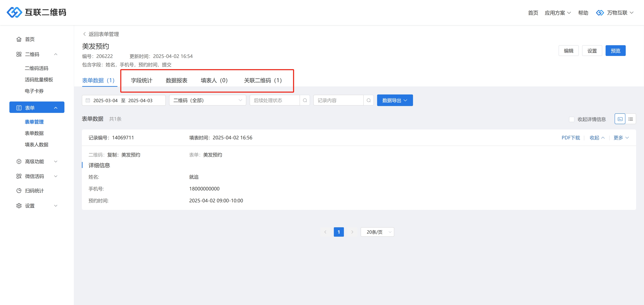This screenshot has width=644, height=305.
Task: Click search icon beside 后续处理状态
Action: point(305,100)
